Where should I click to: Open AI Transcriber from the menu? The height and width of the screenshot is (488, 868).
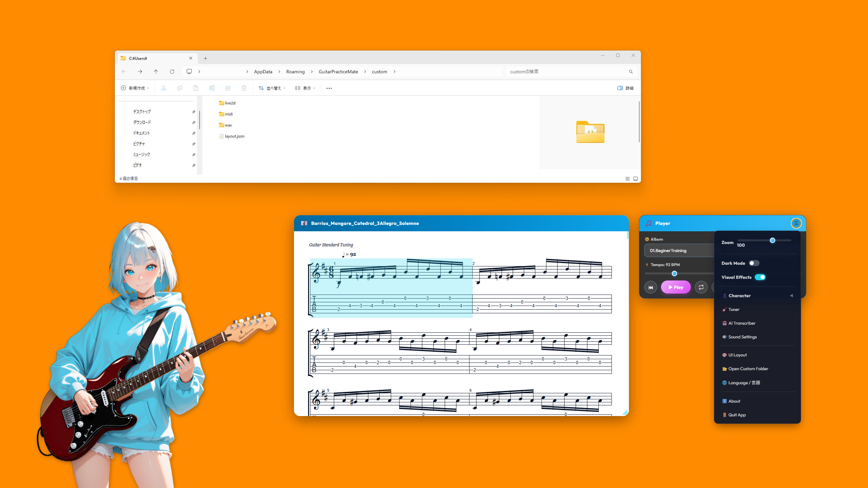757,323
